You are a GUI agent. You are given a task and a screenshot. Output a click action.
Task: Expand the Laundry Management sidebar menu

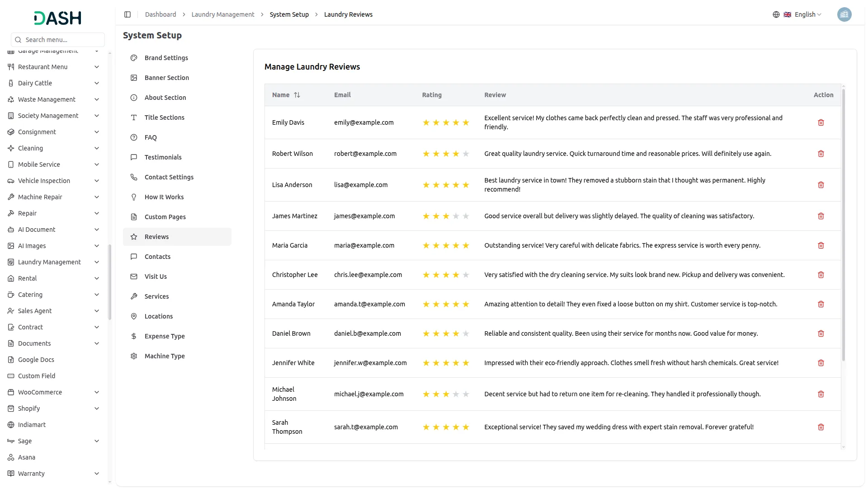(54, 262)
